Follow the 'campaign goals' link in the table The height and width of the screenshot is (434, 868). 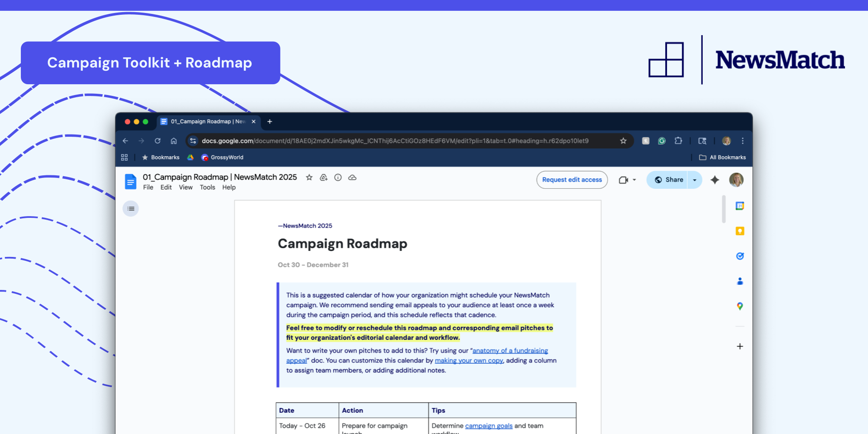[x=489, y=426]
